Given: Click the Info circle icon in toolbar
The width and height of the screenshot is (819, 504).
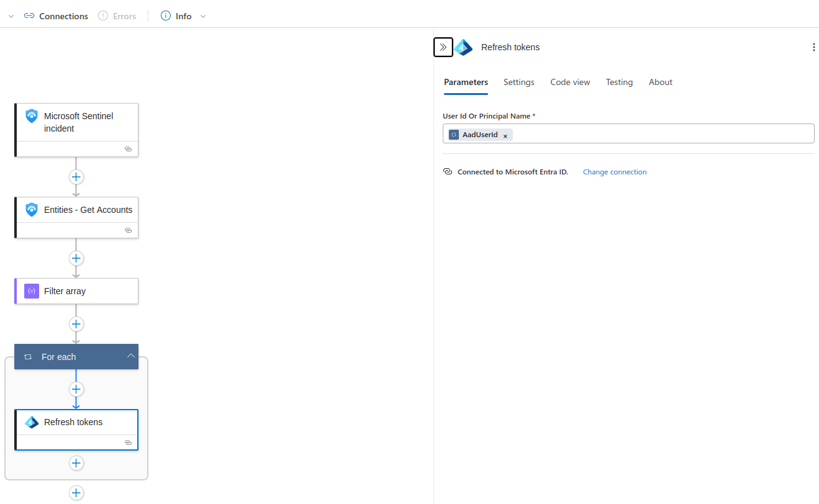Looking at the screenshot, I should pos(166,16).
